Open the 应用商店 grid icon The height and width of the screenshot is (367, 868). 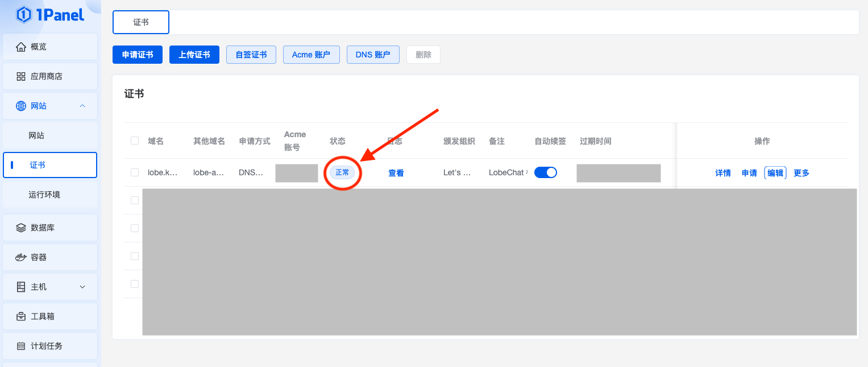pos(21,76)
